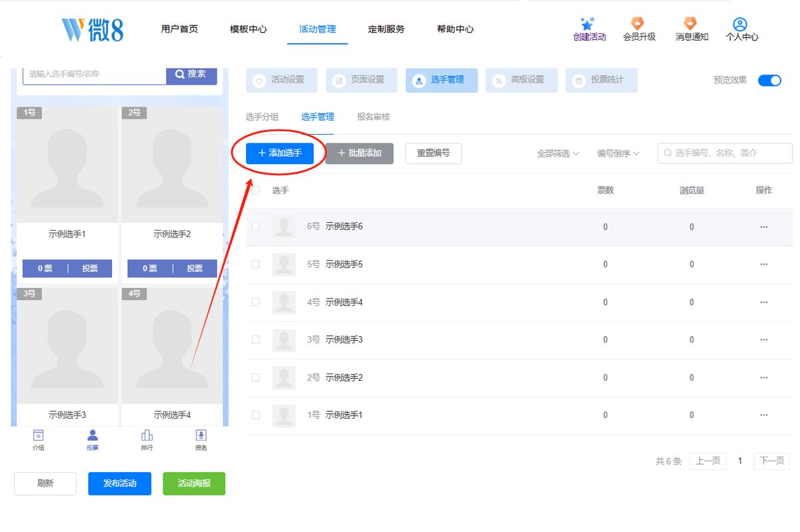The image size is (800, 532).
Task: Select the checkbox for 示例选手1
Action: click(255, 415)
